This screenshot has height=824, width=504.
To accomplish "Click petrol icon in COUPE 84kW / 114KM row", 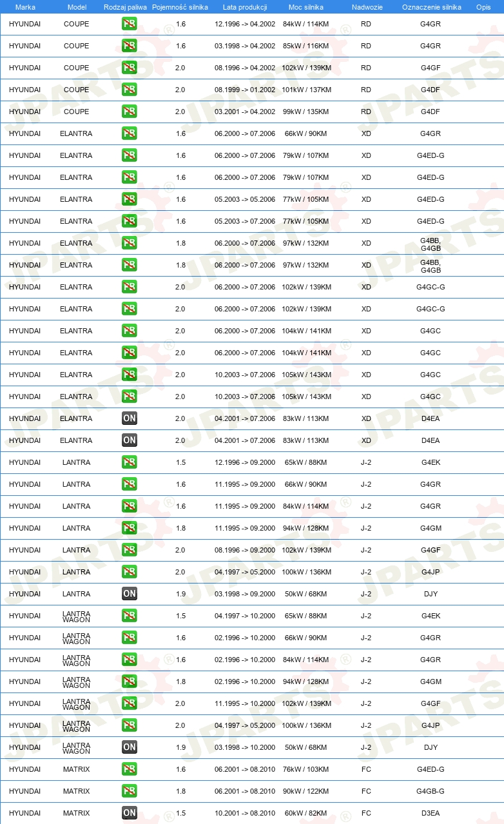I will coord(129,24).
